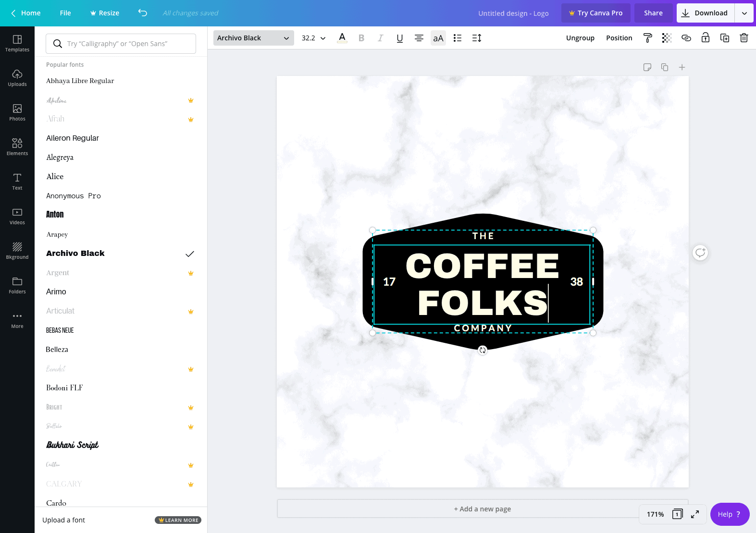Expand the Archivo Black font dropdown
The width and height of the screenshot is (756, 533).
[x=253, y=38]
